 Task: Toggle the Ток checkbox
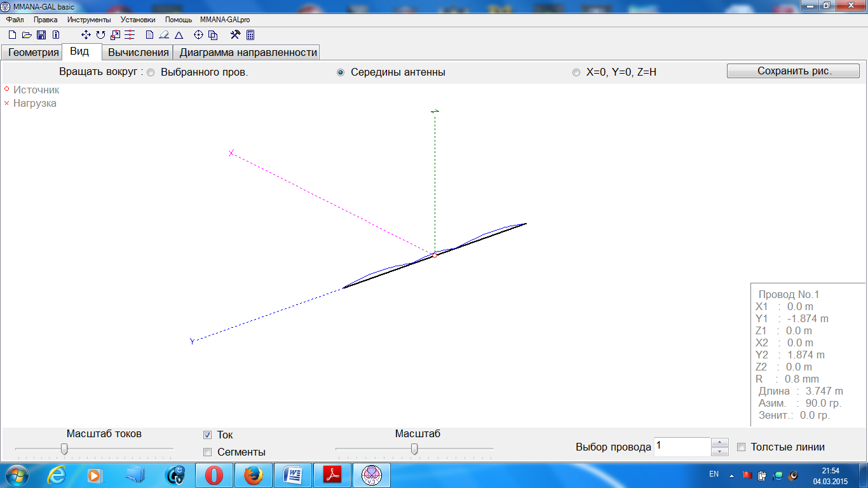[x=207, y=435]
